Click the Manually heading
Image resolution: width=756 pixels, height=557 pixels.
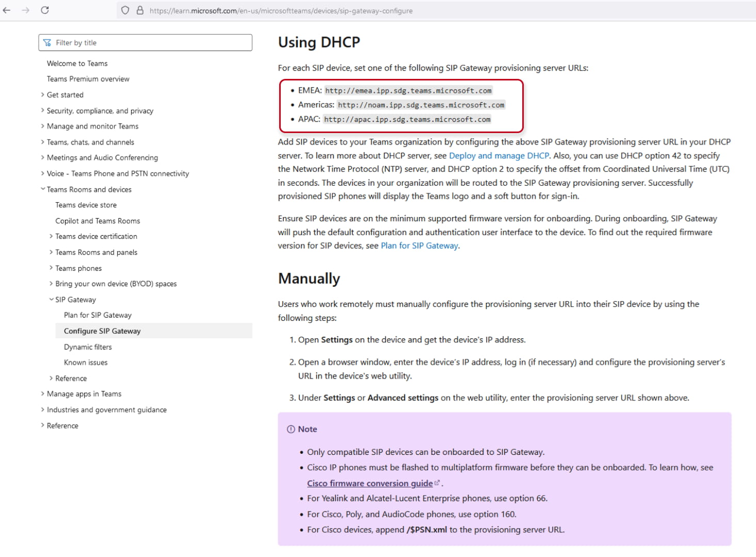(x=309, y=278)
